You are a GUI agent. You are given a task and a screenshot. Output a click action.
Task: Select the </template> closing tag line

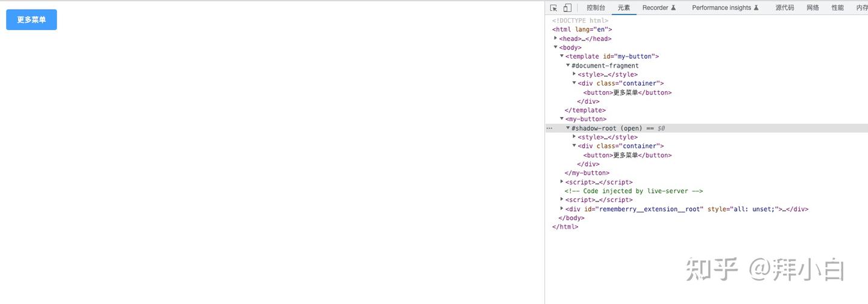(x=585, y=110)
